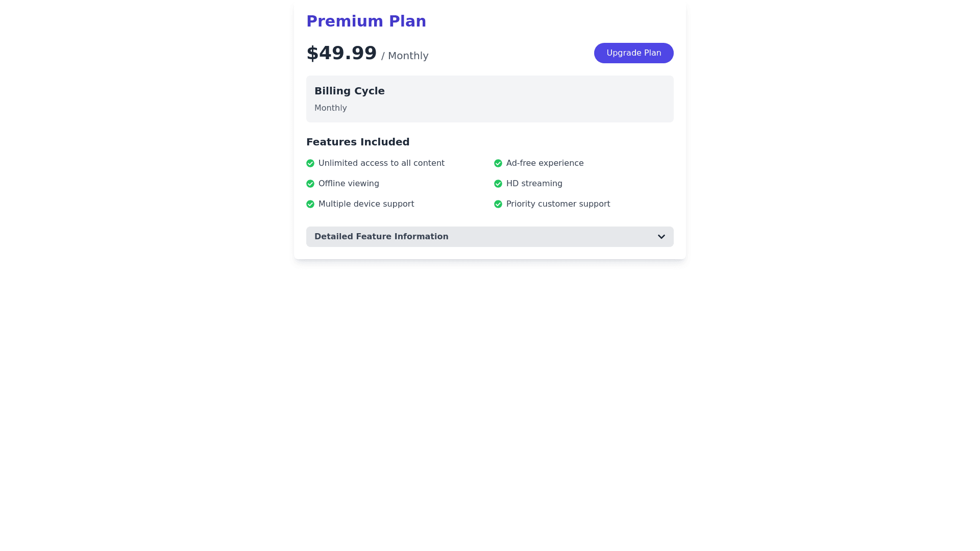Click the Priority customer support label

558,204
